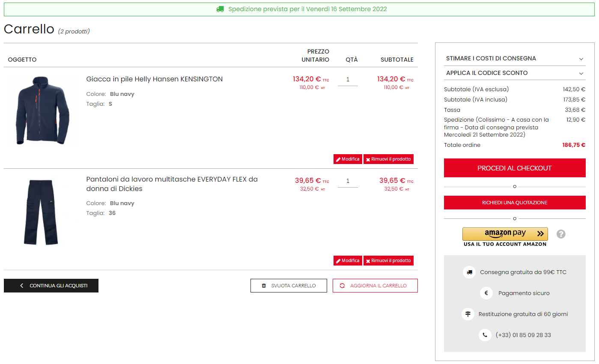Click the phone icon beside the contact number

[x=485, y=335]
